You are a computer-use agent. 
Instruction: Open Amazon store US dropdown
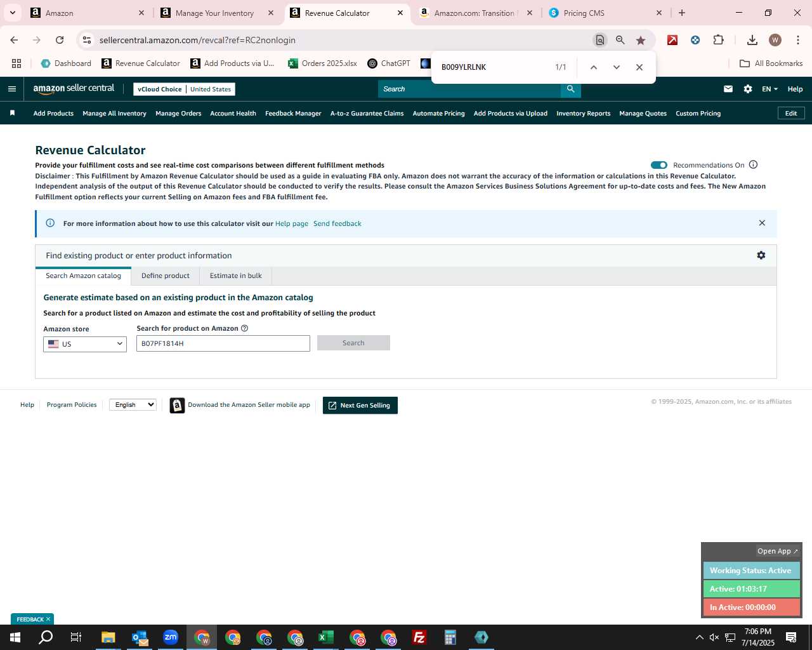pos(85,343)
